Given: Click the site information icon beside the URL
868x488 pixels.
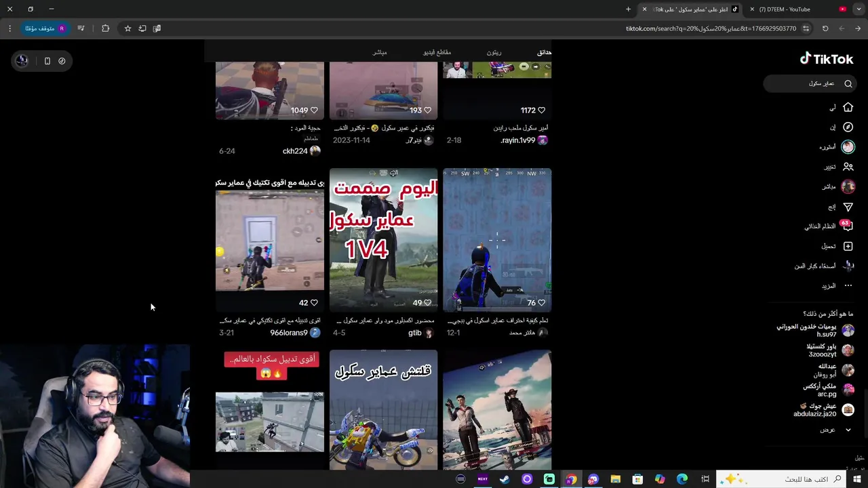Looking at the screenshot, I should pos(806,28).
